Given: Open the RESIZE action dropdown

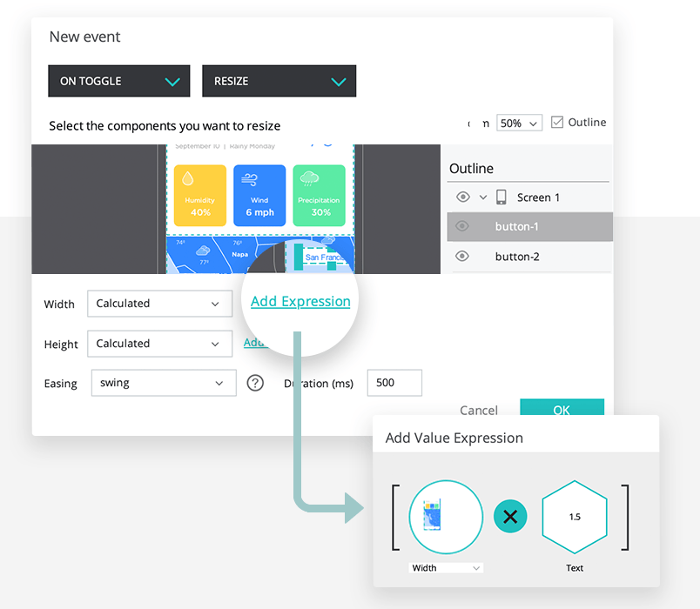Looking at the screenshot, I should pos(279,81).
